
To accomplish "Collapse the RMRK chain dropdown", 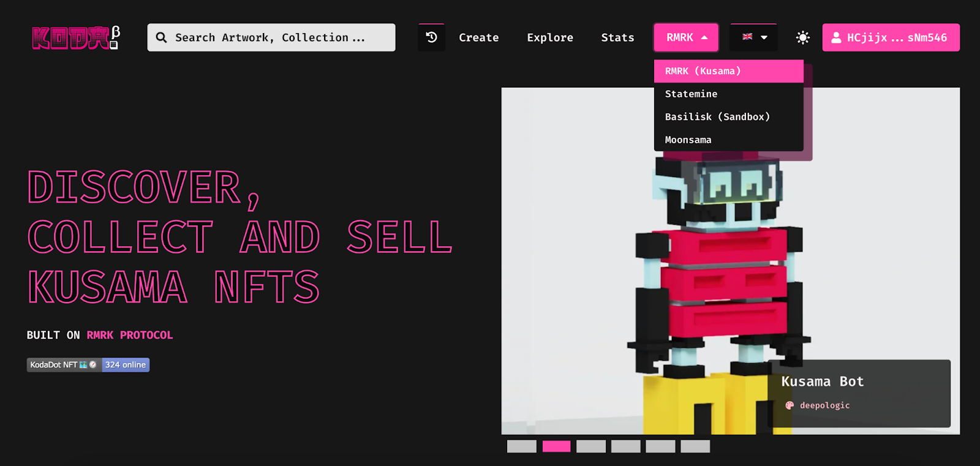I will coord(686,37).
